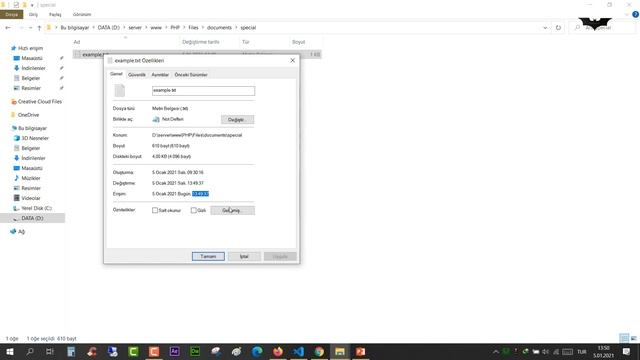Click the Bu bilgisayar breadcrumb
Image resolution: width=640 pixels, height=360 pixels.
click(75, 27)
